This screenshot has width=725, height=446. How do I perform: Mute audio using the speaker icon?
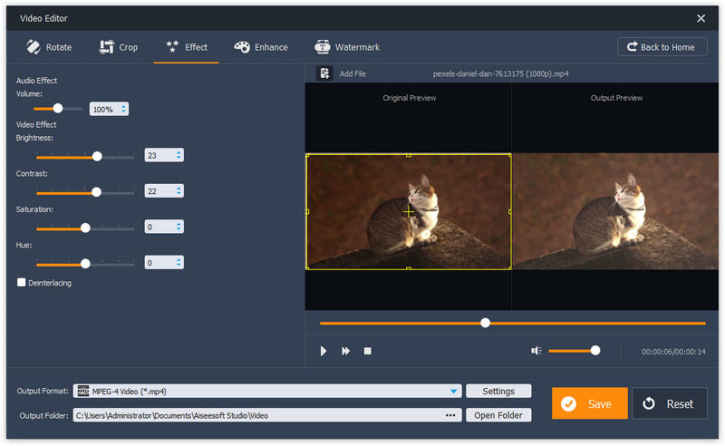[x=536, y=350]
